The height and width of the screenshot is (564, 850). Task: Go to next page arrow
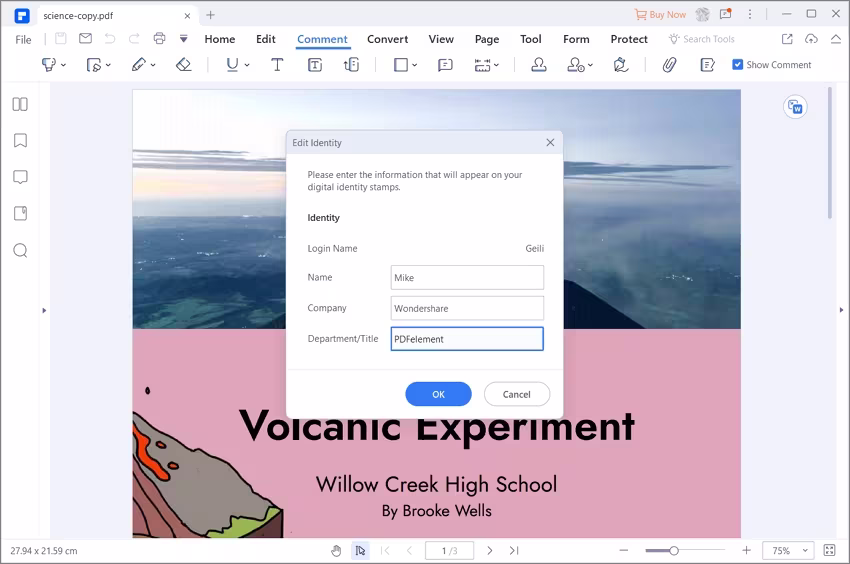pyautogui.click(x=490, y=550)
